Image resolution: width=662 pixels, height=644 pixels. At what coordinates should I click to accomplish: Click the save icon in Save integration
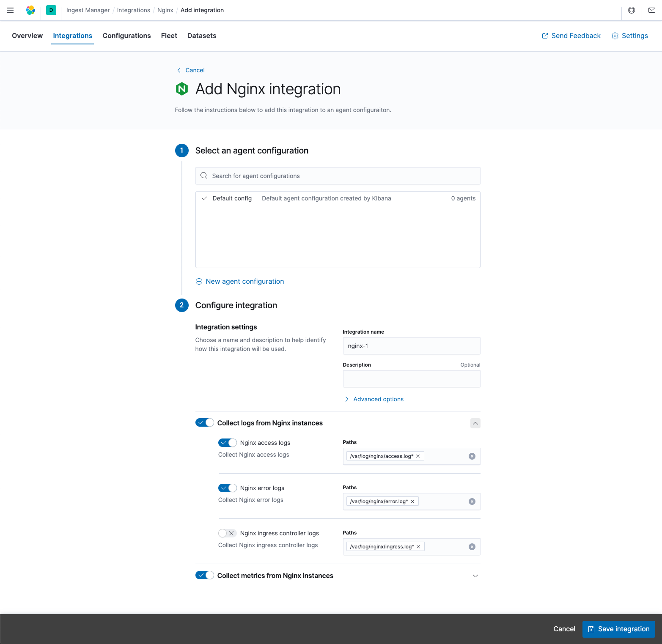click(x=591, y=629)
